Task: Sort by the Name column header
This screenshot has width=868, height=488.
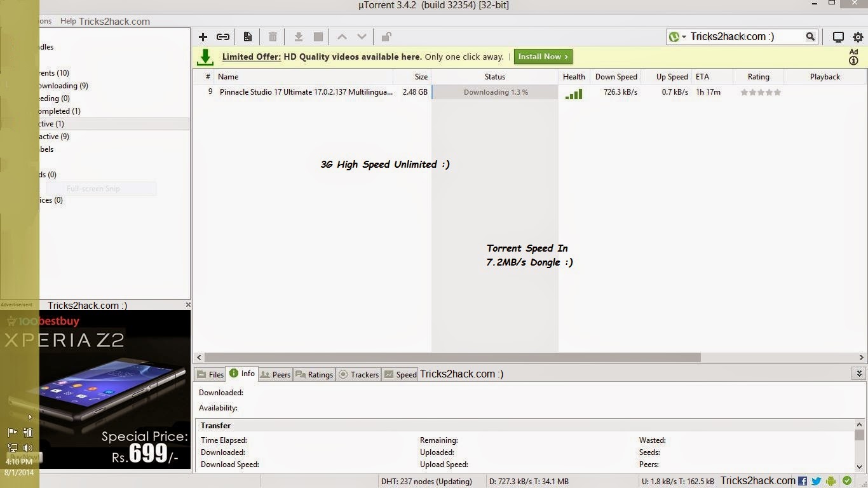Action: point(304,77)
